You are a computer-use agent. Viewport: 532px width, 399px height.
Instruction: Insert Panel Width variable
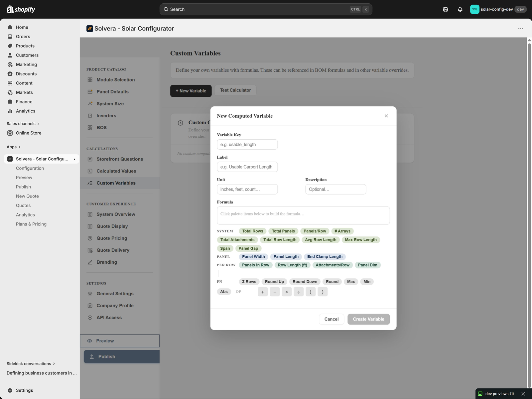click(254, 257)
